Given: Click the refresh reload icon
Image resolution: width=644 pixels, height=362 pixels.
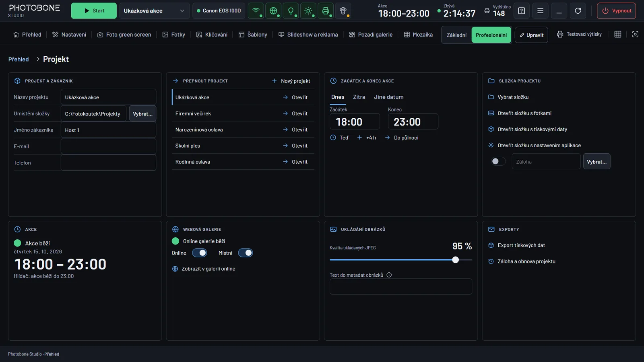Looking at the screenshot, I should (578, 11).
